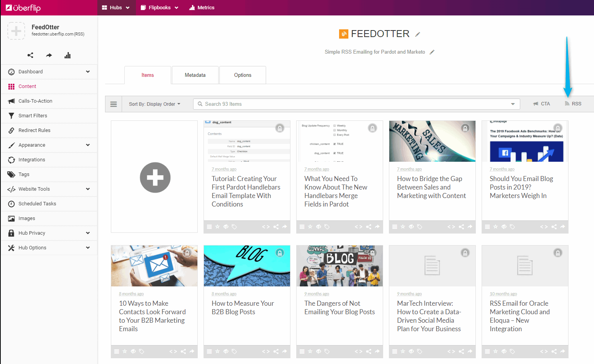594x364 pixels.
Task: Open Tags in the sidebar
Action: pos(49,174)
